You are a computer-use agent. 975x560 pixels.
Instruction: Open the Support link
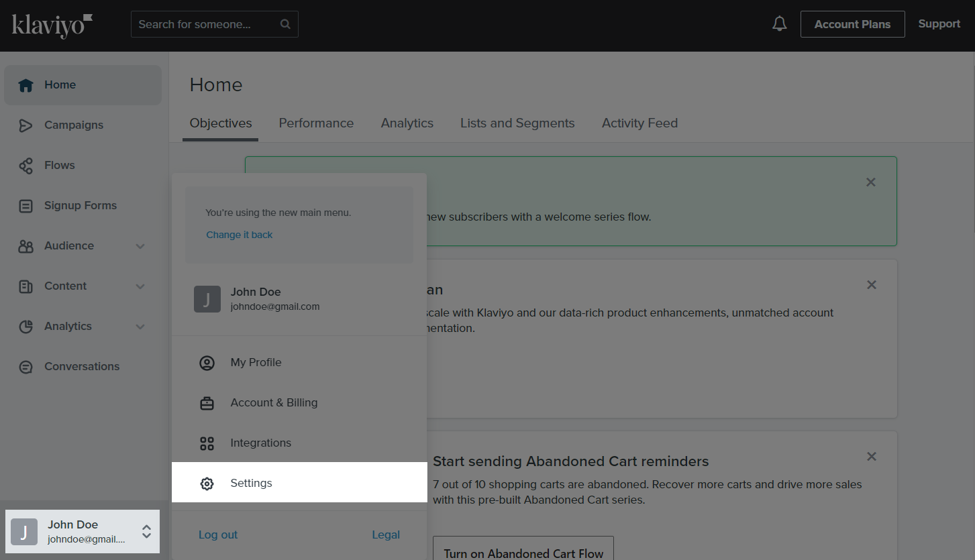coord(939,24)
